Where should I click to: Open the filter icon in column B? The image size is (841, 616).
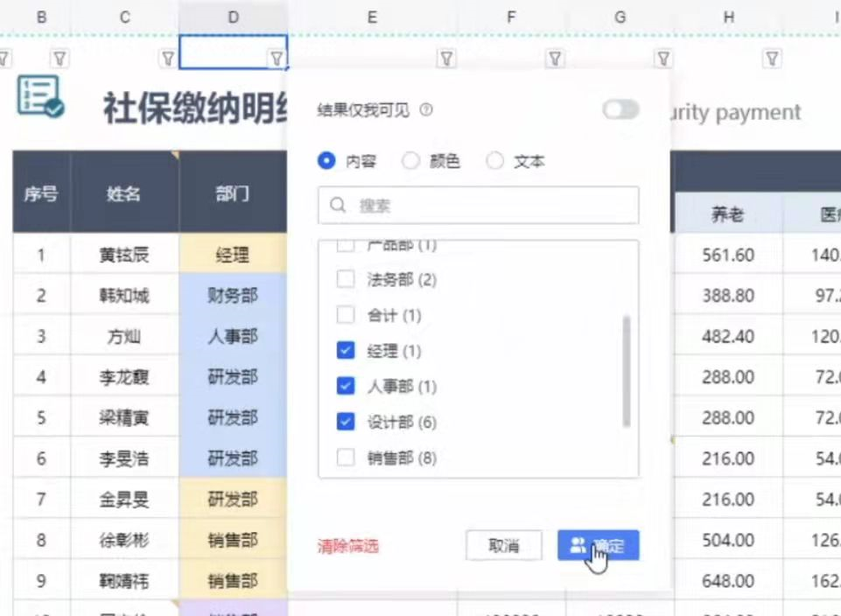(60, 59)
